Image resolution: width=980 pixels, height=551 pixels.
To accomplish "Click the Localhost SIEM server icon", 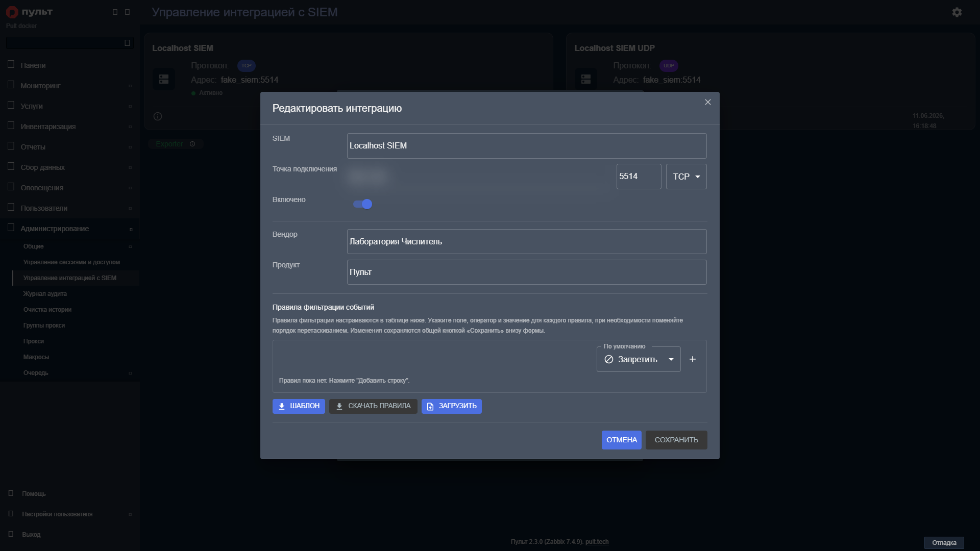I will point(164,79).
